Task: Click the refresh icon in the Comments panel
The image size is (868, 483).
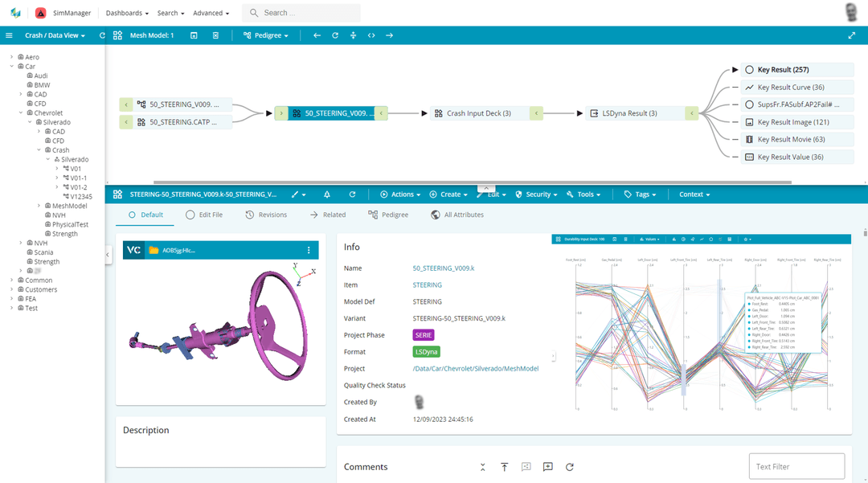Action: point(570,467)
